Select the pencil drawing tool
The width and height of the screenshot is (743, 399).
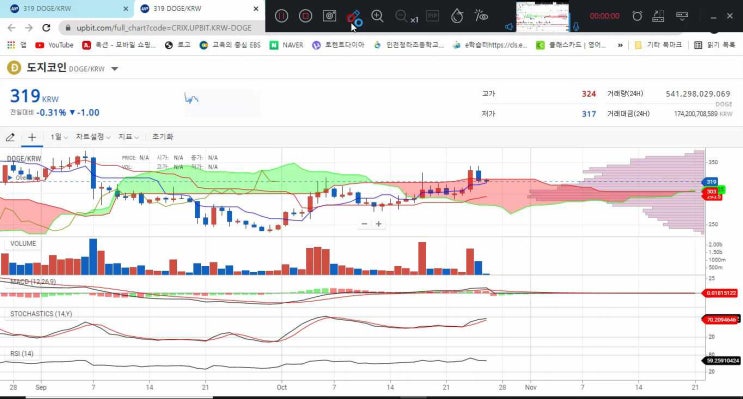coord(10,137)
